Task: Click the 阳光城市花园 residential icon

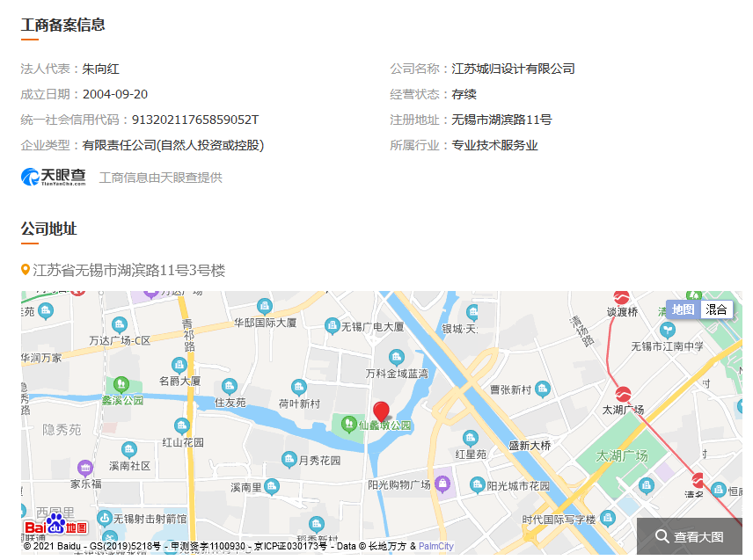Action: 477,484
